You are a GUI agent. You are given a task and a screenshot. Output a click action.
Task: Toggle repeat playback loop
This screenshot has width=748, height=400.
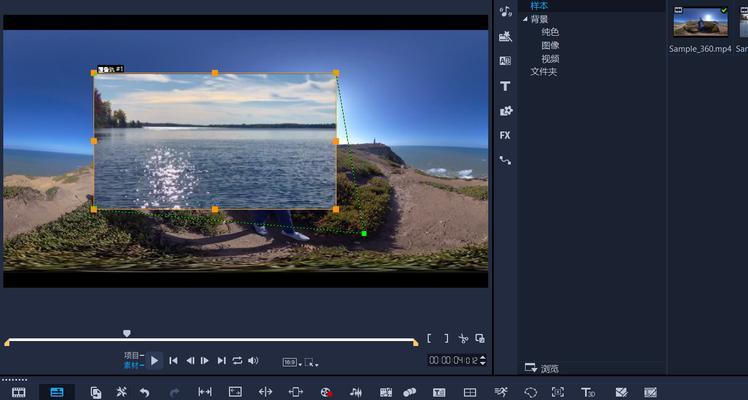237,361
